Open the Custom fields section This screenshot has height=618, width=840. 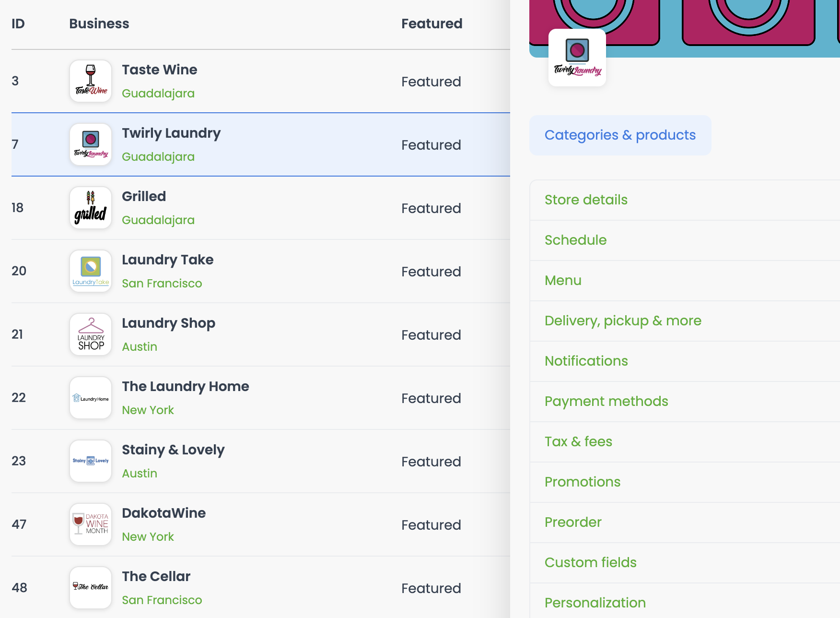coord(685,563)
